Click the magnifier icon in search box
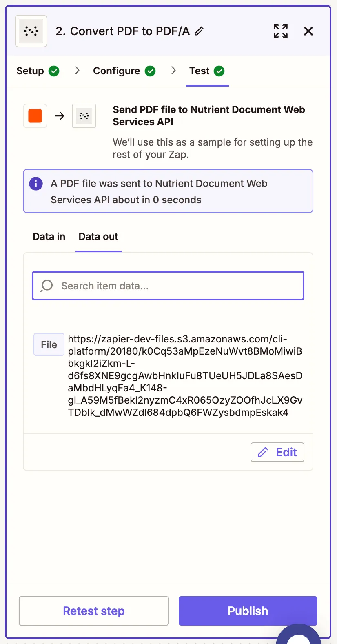 [47, 286]
